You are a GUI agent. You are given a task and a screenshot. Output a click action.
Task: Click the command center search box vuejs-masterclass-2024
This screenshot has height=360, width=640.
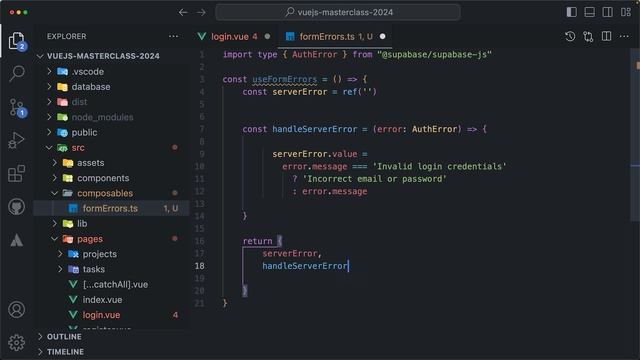pos(338,12)
